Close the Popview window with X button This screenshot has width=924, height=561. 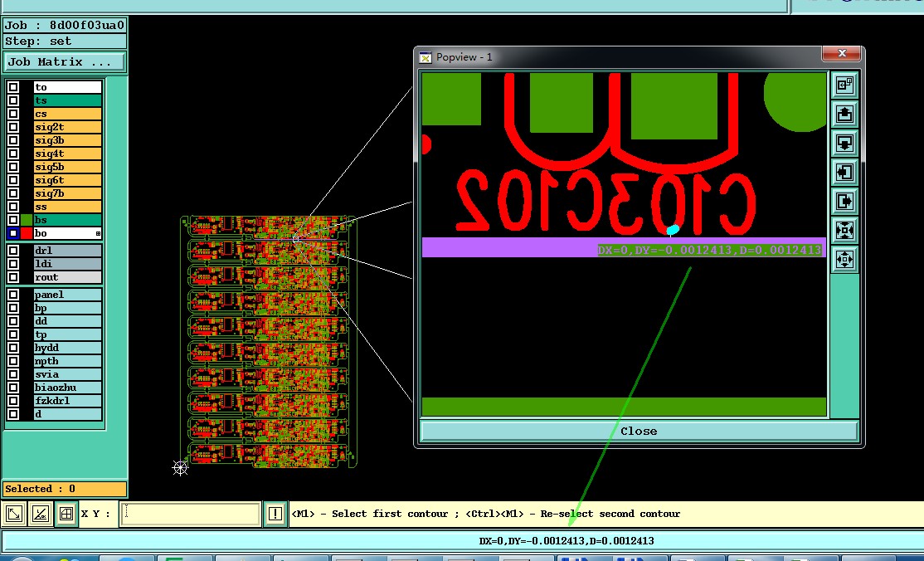click(842, 54)
